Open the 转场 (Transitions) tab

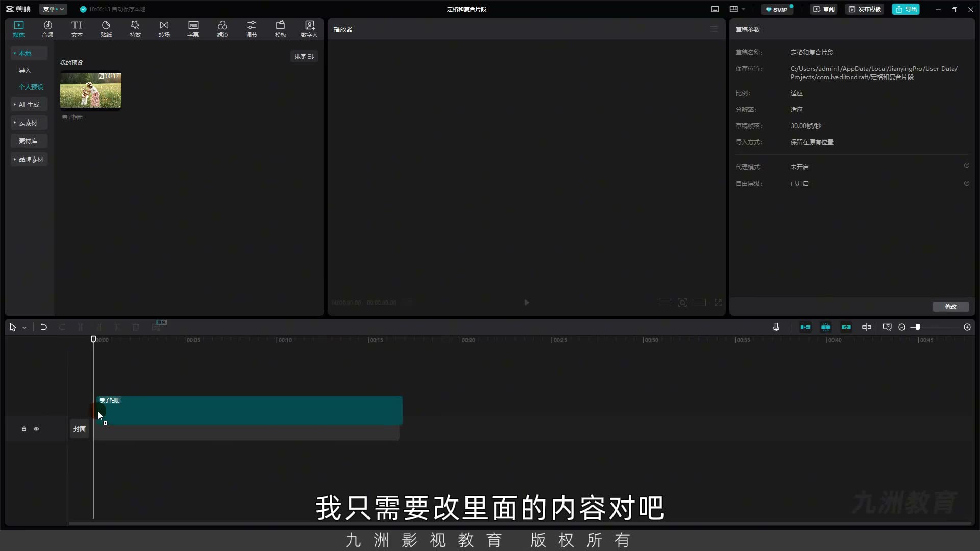(x=164, y=29)
